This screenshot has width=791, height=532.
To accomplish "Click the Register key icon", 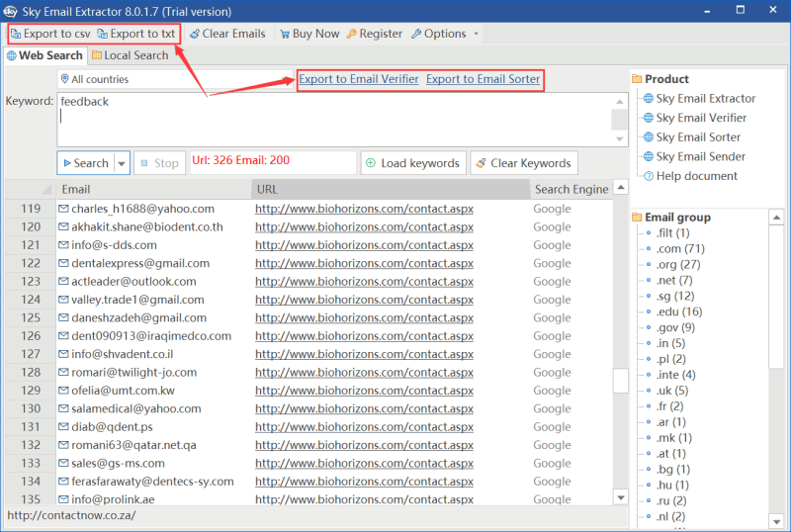I will pyautogui.click(x=351, y=34).
